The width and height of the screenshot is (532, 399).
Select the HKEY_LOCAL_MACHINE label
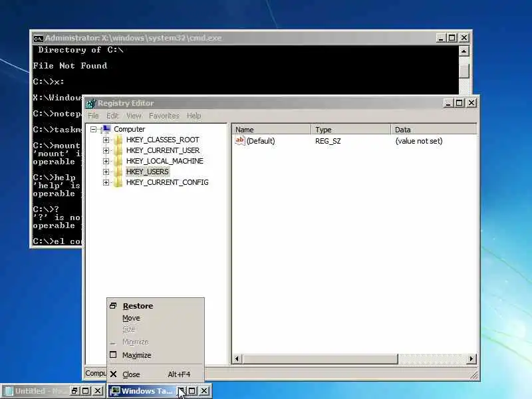164,161
